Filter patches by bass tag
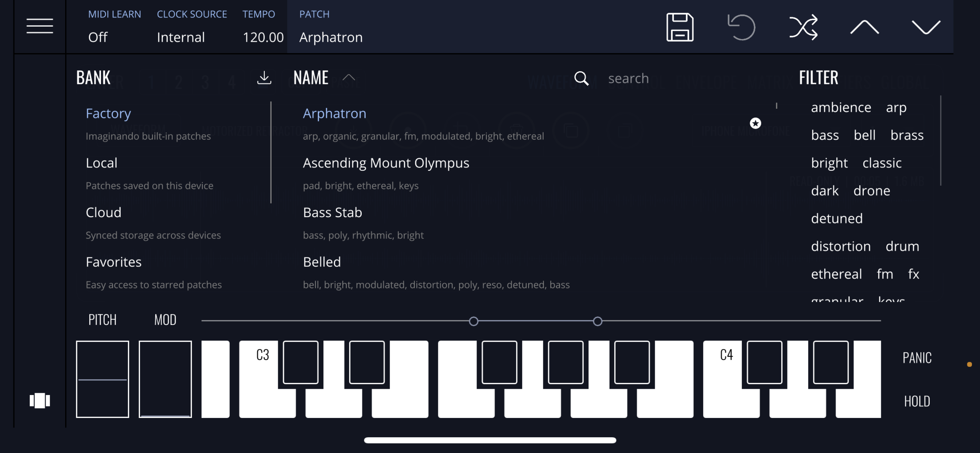This screenshot has height=453, width=980. coord(825,135)
